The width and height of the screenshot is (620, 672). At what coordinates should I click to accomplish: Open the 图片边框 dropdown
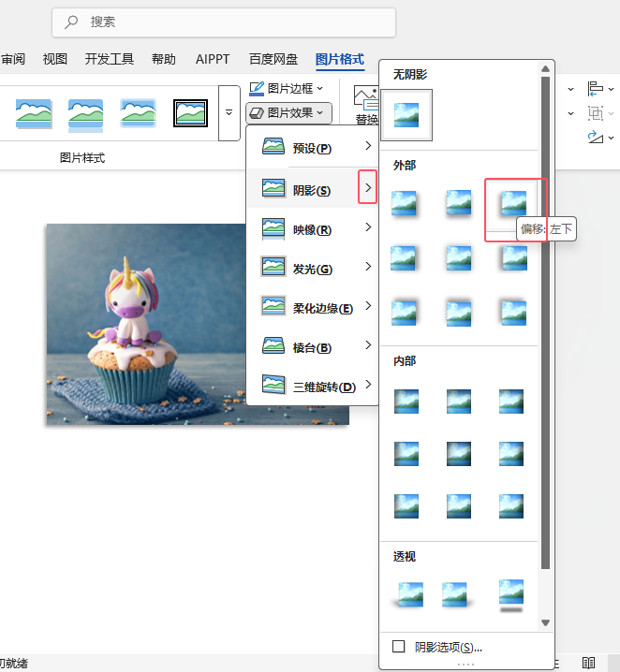point(286,88)
